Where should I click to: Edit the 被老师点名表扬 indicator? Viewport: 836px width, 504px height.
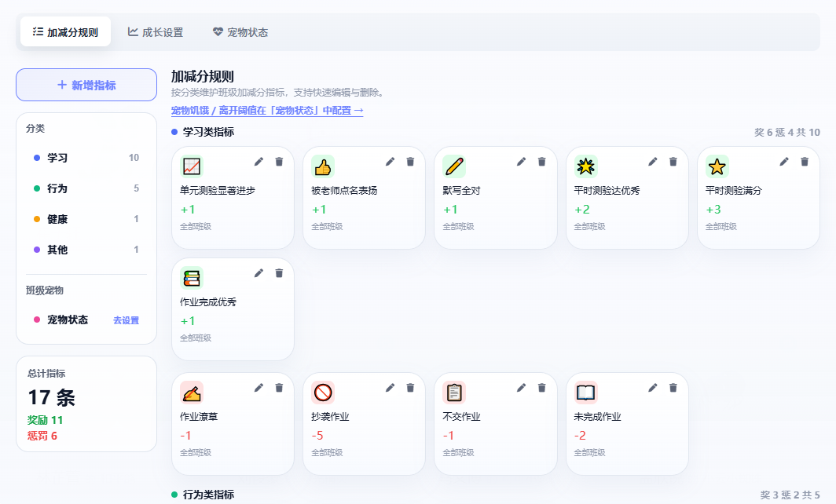[390, 162]
